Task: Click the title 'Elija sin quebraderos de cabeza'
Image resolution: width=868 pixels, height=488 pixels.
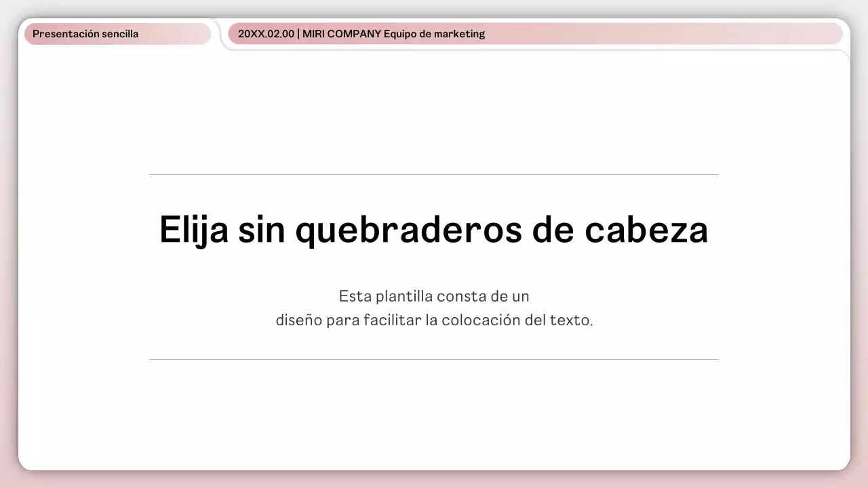Action: point(433,230)
